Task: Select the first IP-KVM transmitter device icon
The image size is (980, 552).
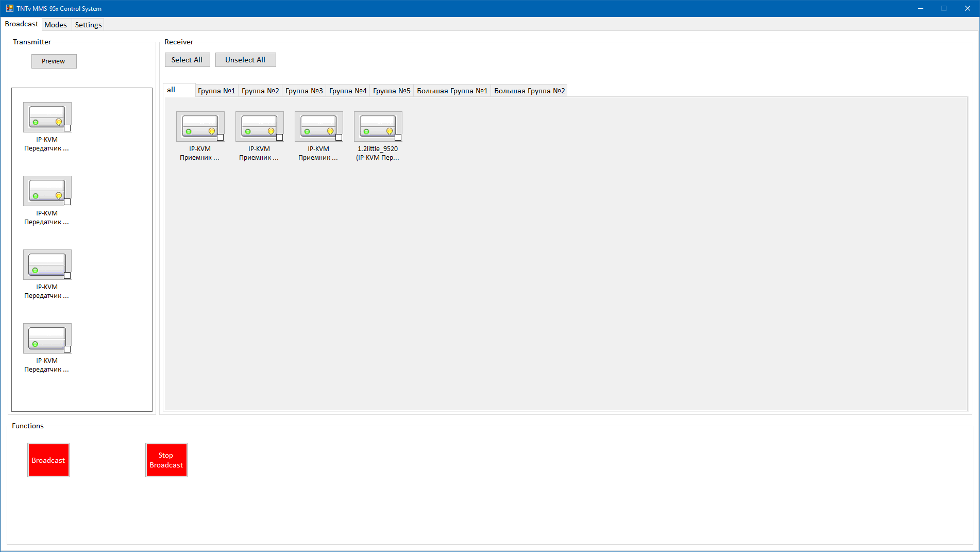Action: point(47,117)
